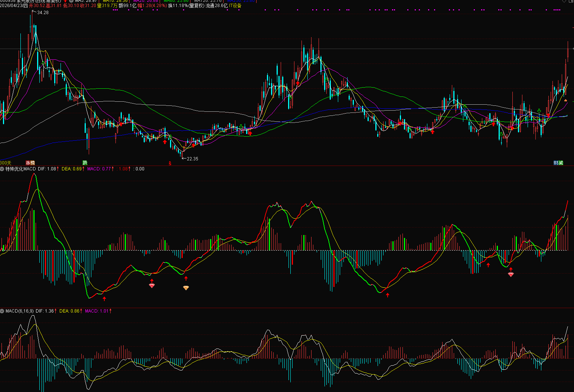Open the chevron dropdown beside MA5 label

pyautogui.click(x=71, y=1)
